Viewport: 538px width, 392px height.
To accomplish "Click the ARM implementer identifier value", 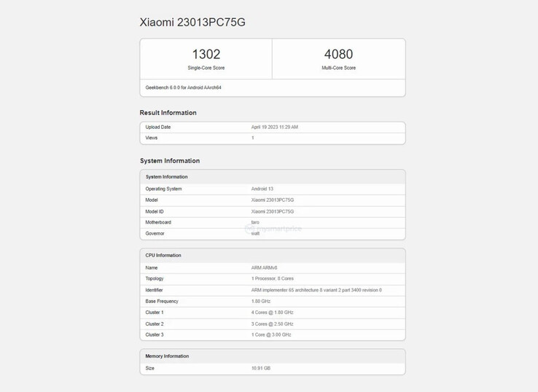I will tap(316, 290).
